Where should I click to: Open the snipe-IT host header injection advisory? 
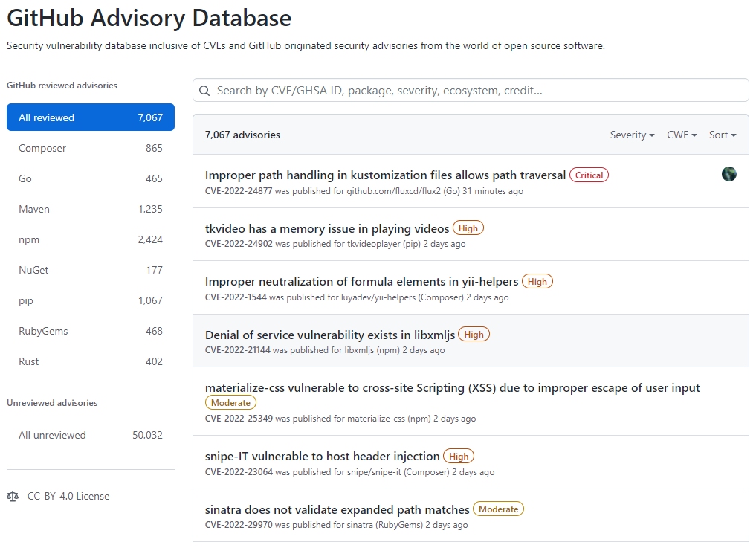coord(322,457)
